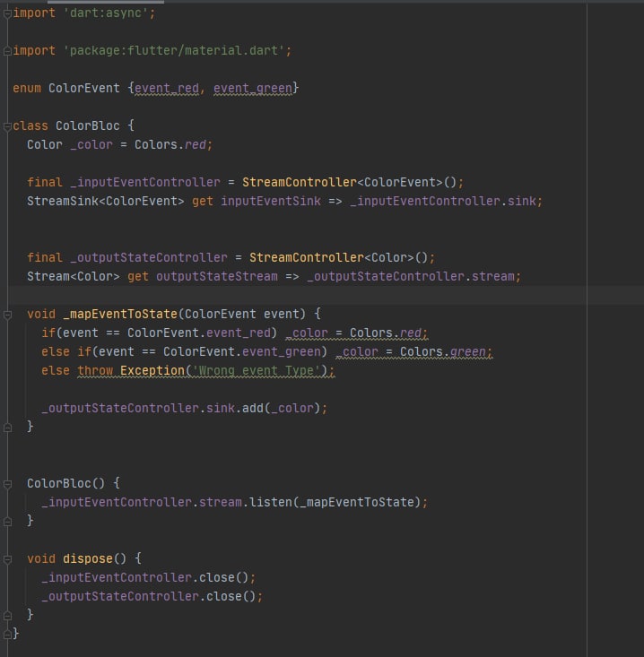This screenshot has width=644, height=657.
Task: Click the _mapEventToState method name in its declaration
Action: coord(120,314)
